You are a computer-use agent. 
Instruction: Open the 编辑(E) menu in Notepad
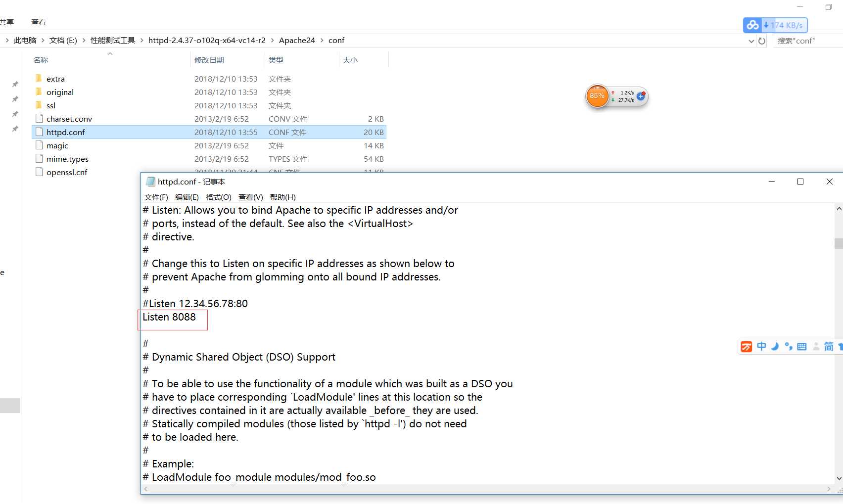point(187,197)
